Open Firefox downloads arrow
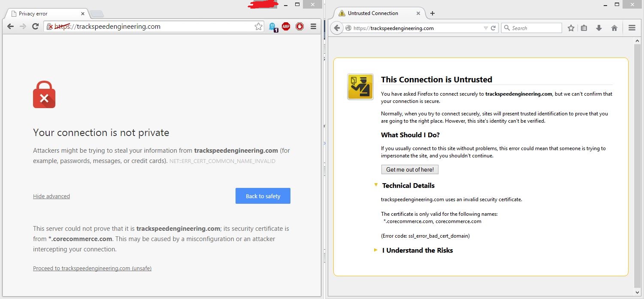This screenshot has width=644, height=299. (x=599, y=28)
